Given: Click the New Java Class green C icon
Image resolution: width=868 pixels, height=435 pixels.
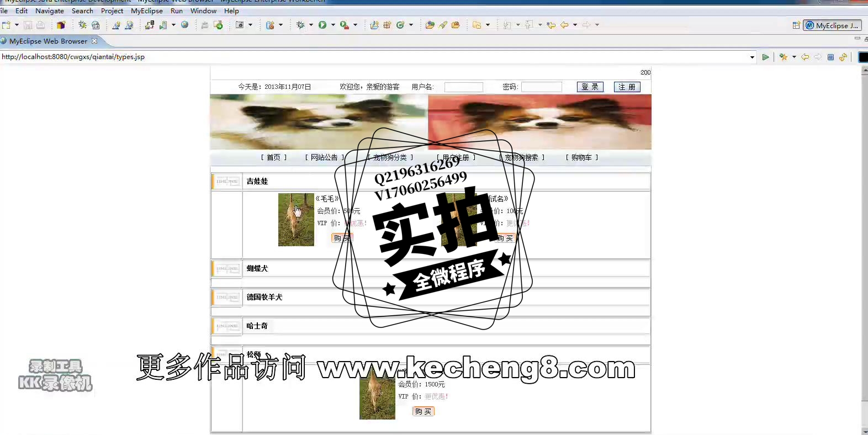Looking at the screenshot, I should (x=400, y=25).
